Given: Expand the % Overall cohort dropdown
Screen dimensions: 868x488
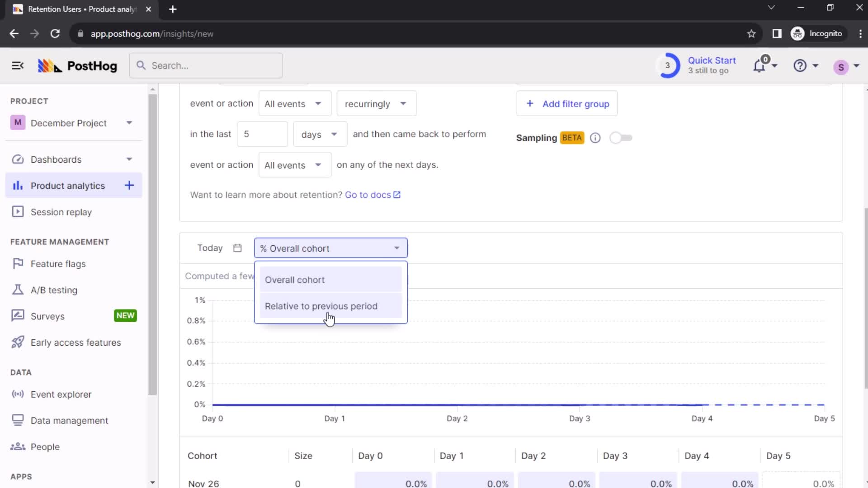Looking at the screenshot, I should tap(331, 249).
